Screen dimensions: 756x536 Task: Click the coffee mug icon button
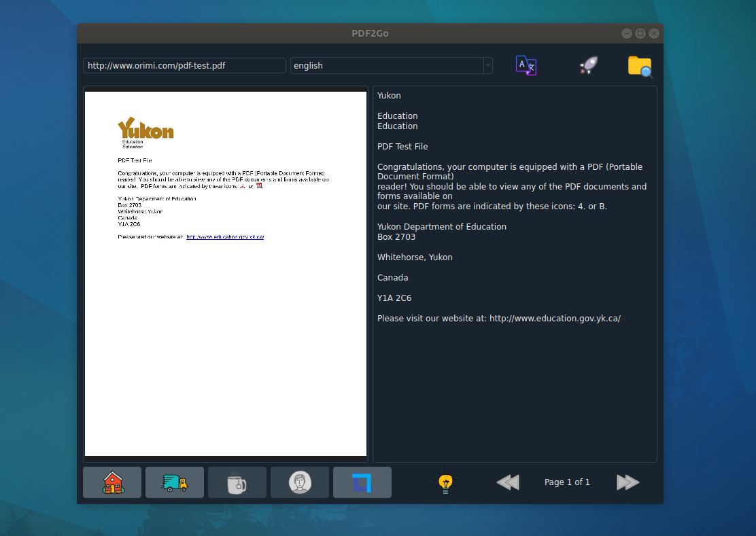tap(237, 482)
